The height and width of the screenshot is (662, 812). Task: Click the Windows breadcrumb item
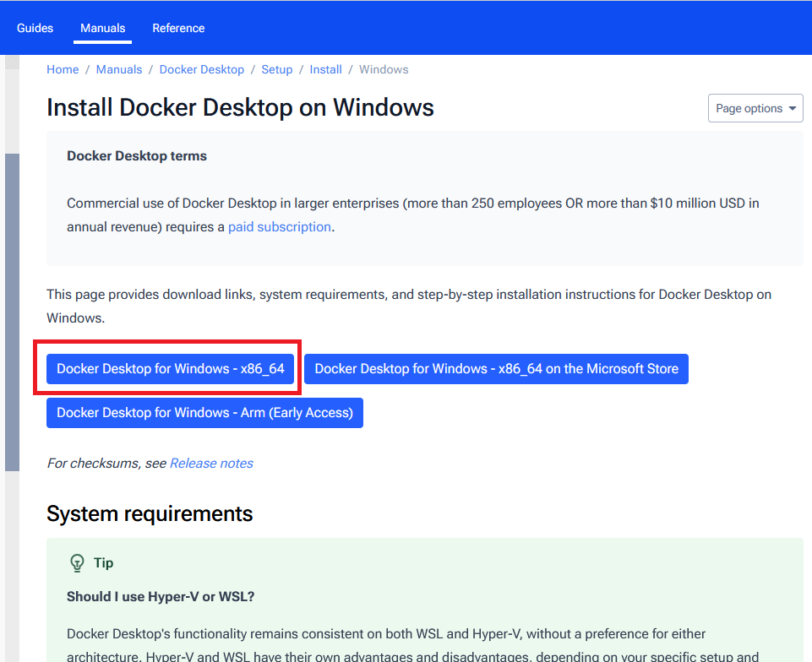click(384, 69)
